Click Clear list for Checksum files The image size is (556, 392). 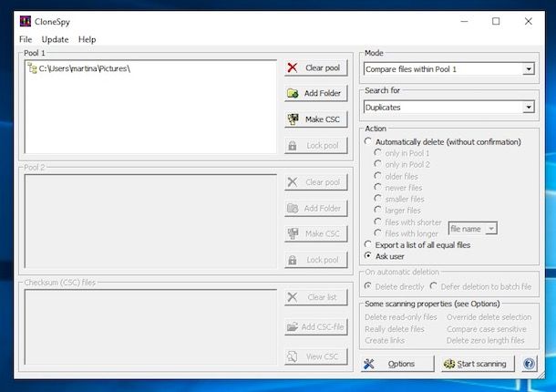[x=316, y=297]
